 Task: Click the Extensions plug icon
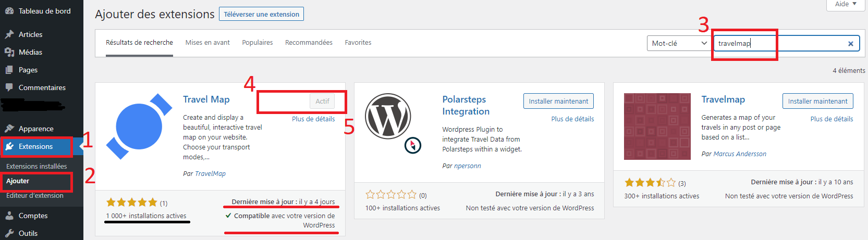[x=9, y=146]
